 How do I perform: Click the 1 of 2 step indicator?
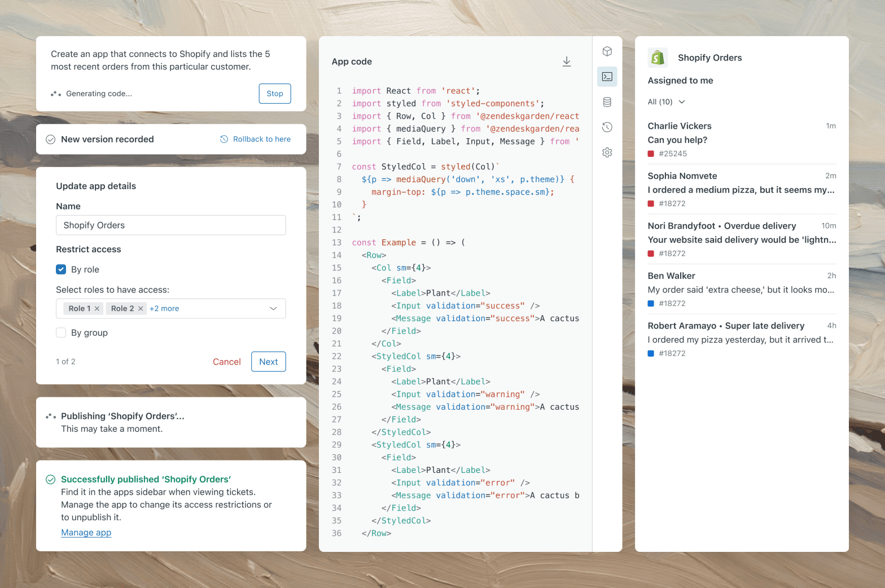tap(65, 362)
